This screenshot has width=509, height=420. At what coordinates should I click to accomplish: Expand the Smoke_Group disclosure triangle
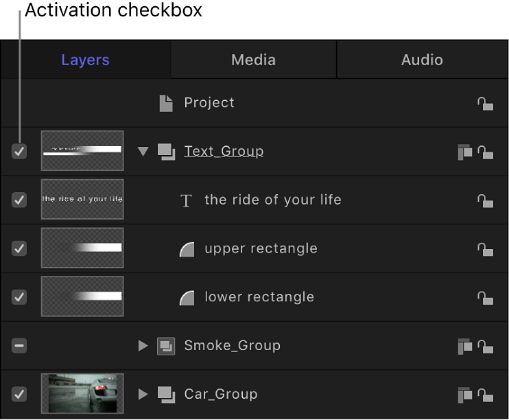click(143, 346)
